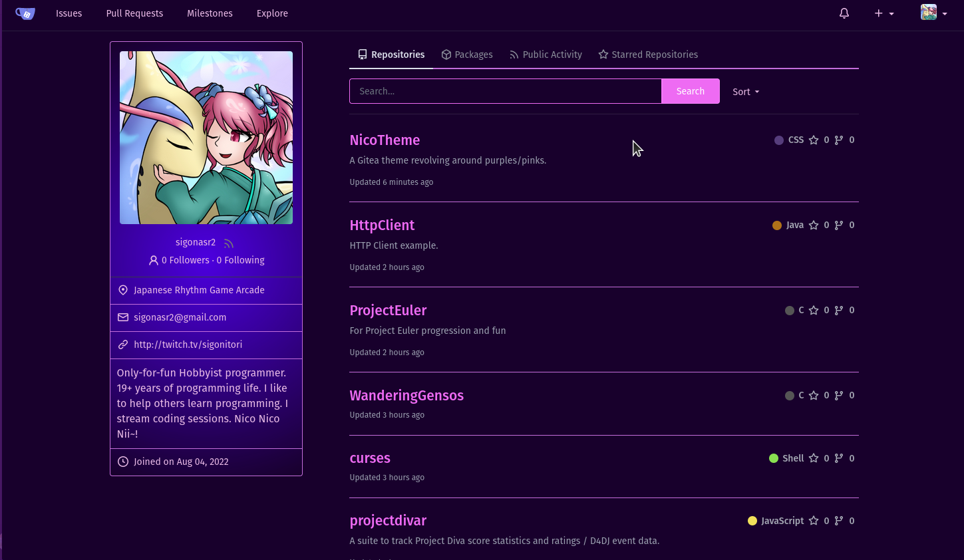Click the star icon on NicoTheme row
The height and width of the screenshot is (560, 964).
(814, 140)
